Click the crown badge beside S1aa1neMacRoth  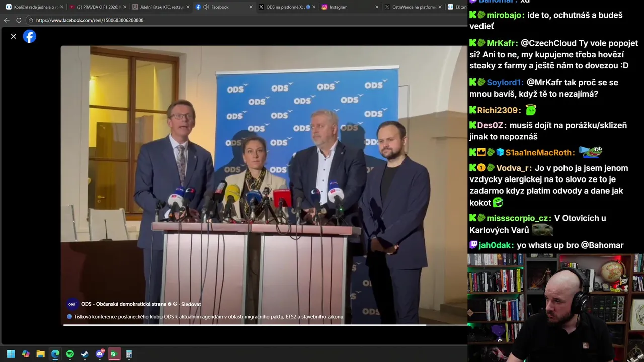point(482,152)
